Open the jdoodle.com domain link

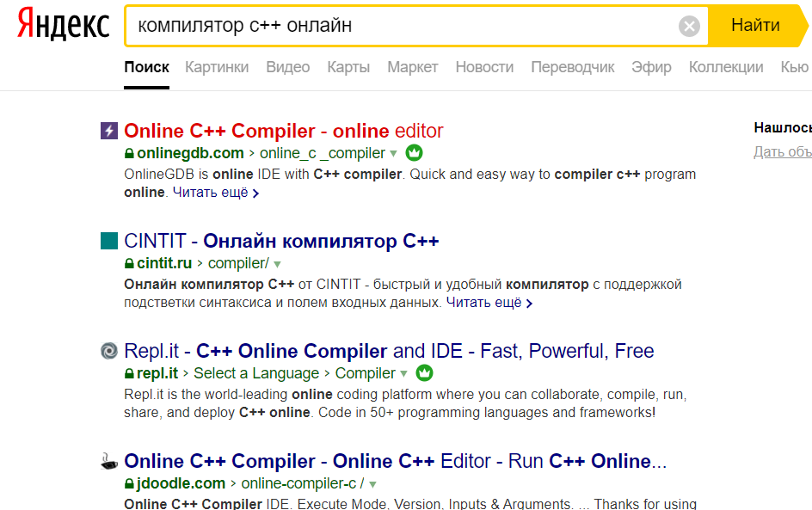pyautogui.click(x=181, y=483)
